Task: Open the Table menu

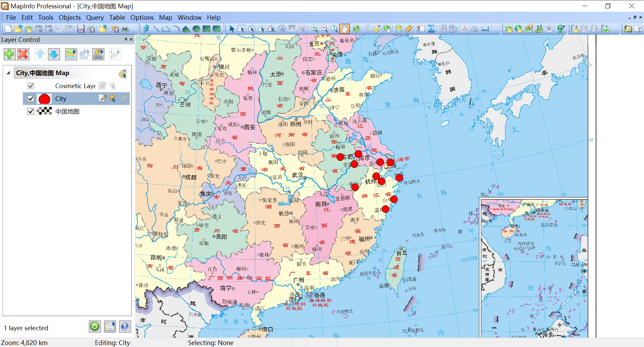Action: [x=117, y=17]
